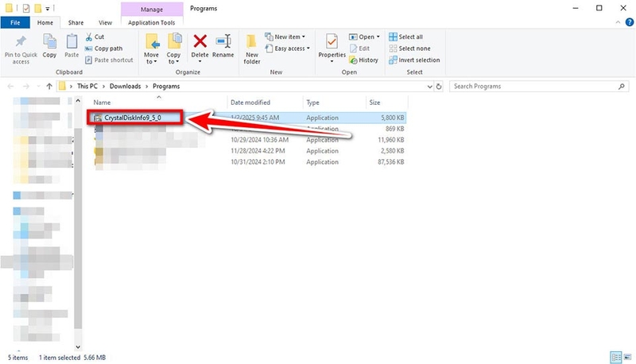Expand the address bar history dropdown

[429, 87]
